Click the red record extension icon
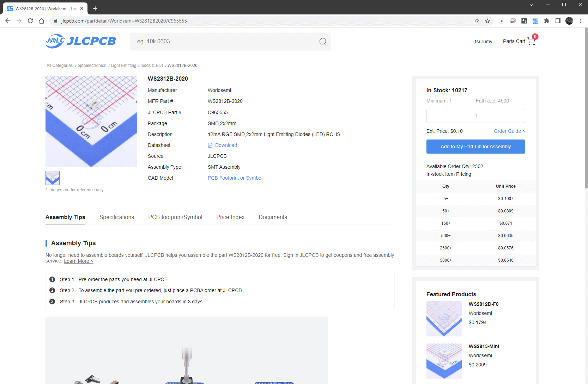 (502, 21)
